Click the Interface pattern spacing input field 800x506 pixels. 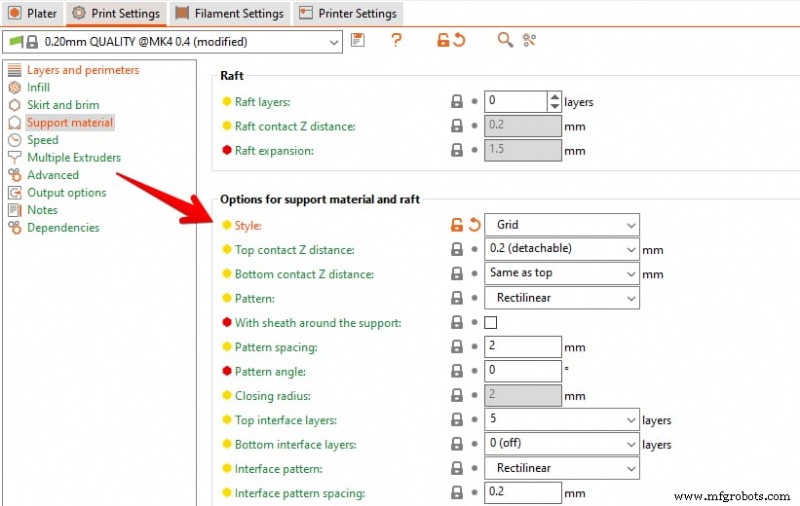(522, 493)
